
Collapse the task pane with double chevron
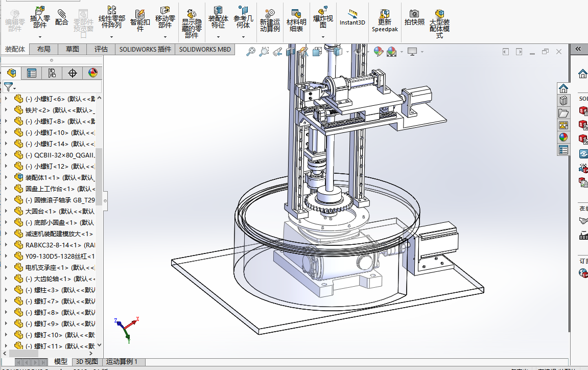coord(578,49)
